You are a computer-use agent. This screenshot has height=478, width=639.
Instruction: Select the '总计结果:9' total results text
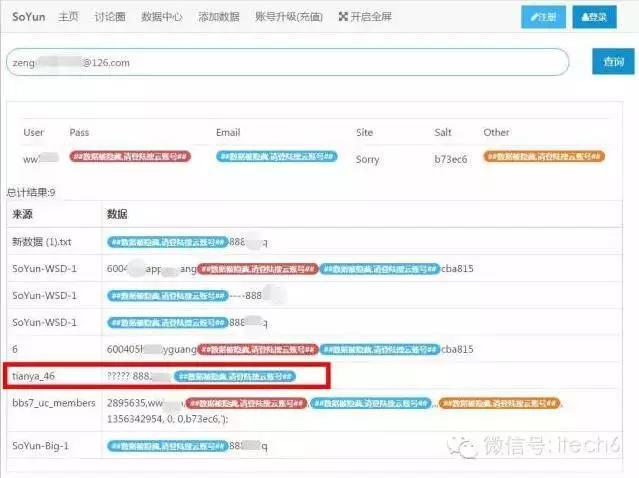click(31, 192)
